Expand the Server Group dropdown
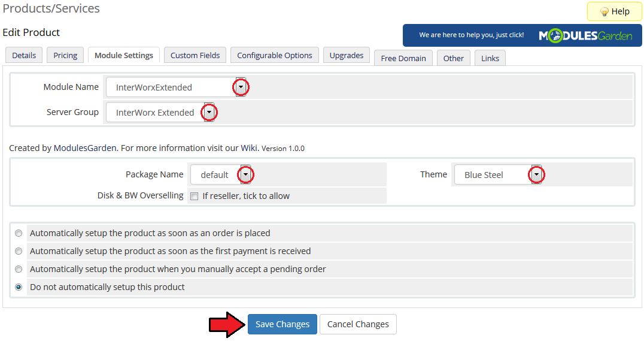 pos(209,112)
